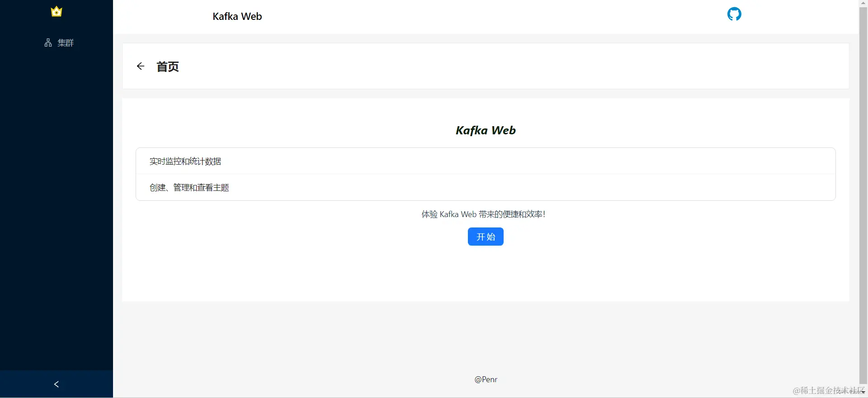The width and height of the screenshot is (868, 398).
Task: Click the back arrow beside 首页
Action: point(141,66)
